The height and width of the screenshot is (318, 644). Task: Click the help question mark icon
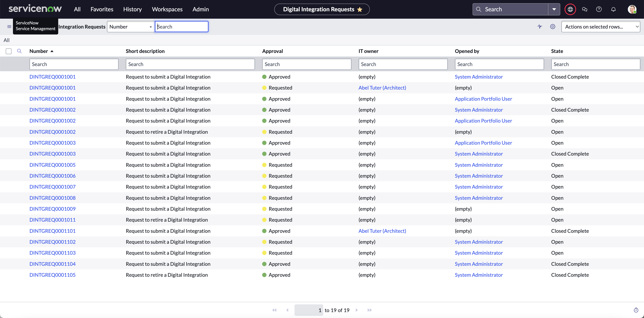coord(599,9)
